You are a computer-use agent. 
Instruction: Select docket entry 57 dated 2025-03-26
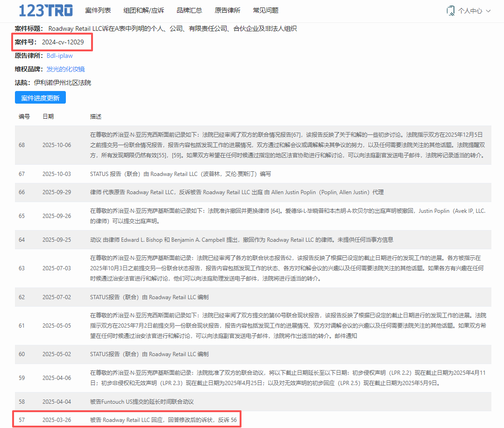(x=163, y=420)
